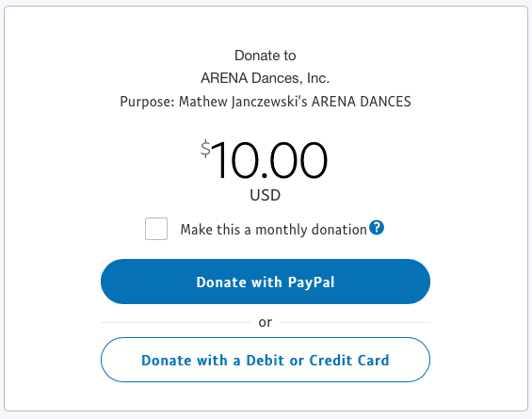Open the monthly donation help question mark
532x419 pixels.
coord(377,227)
